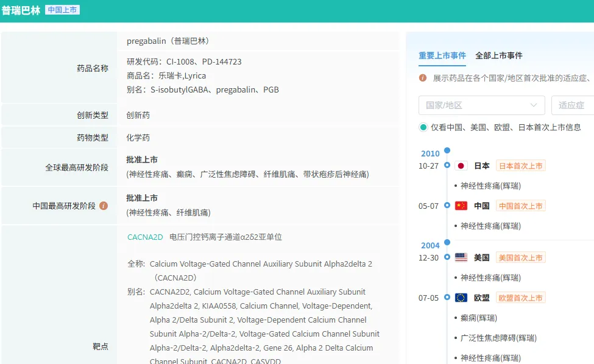The image size is (594, 364).
Task: Switch to the 重要上市事件 tab
Action: click(x=442, y=55)
